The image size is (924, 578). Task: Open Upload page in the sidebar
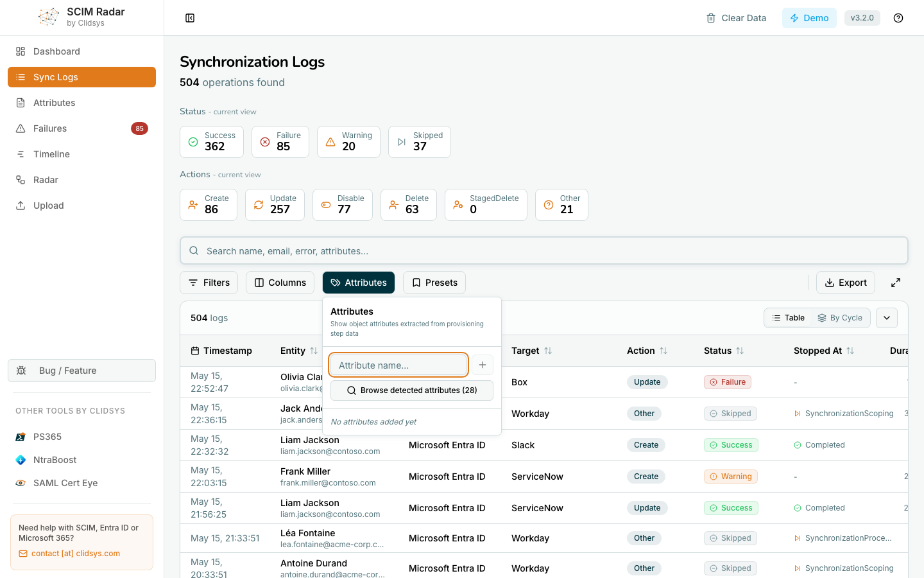tap(81, 206)
